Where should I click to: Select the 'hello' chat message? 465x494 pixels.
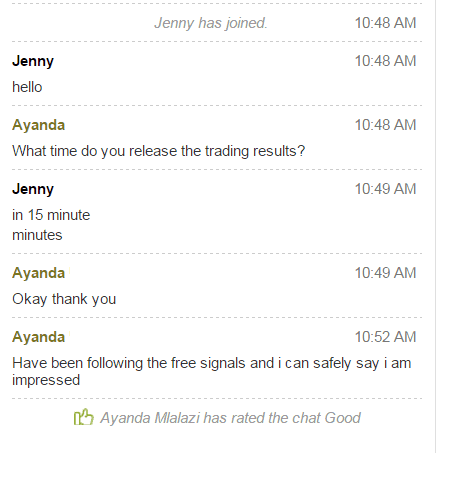[x=27, y=87]
